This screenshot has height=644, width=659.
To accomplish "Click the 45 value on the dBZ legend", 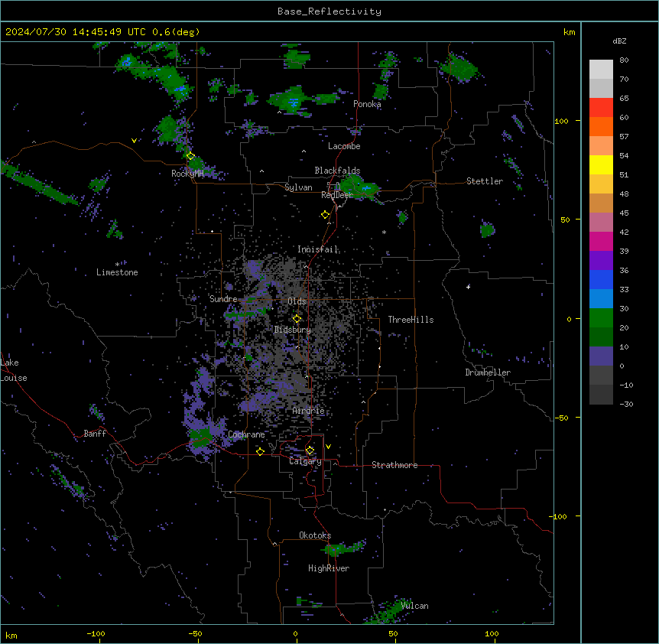I will pyautogui.click(x=624, y=213).
